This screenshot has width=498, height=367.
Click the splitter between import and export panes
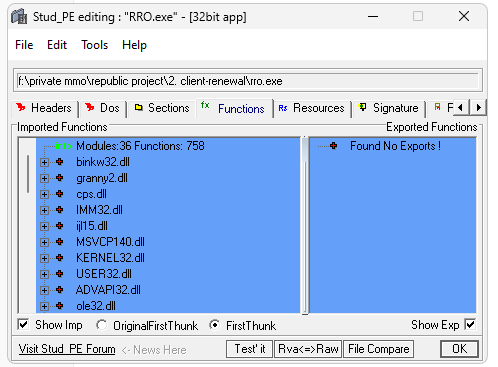[305, 225]
